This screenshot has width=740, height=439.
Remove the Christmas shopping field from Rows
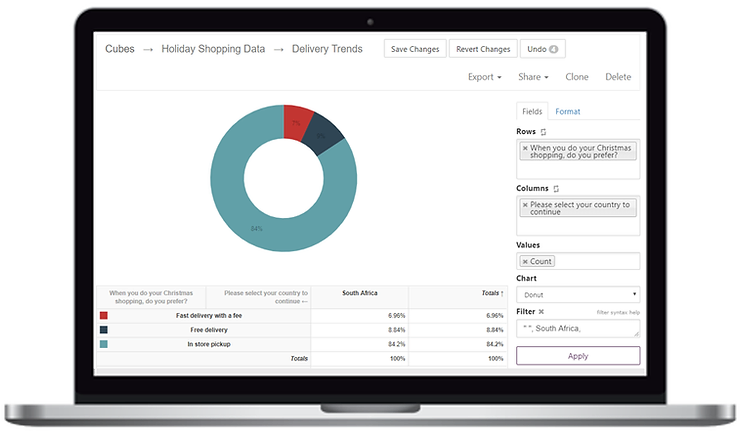pos(525,147)
